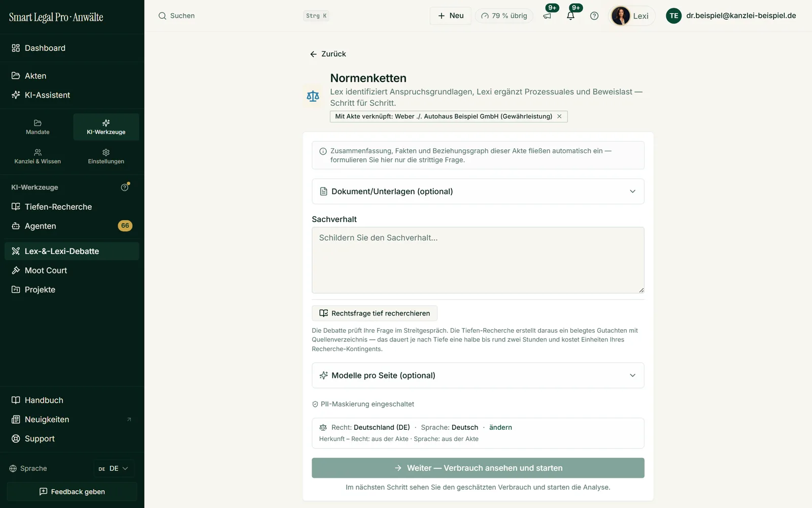Remove the linked Akte tag with X
Viewport: 812px width, 508px height.
[x=559, y=116]
